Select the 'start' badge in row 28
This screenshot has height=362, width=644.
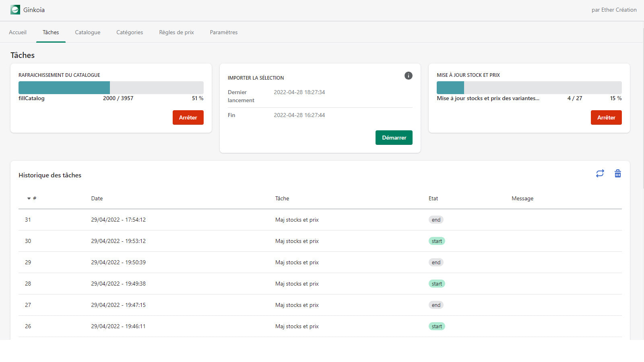pos(437,284)
